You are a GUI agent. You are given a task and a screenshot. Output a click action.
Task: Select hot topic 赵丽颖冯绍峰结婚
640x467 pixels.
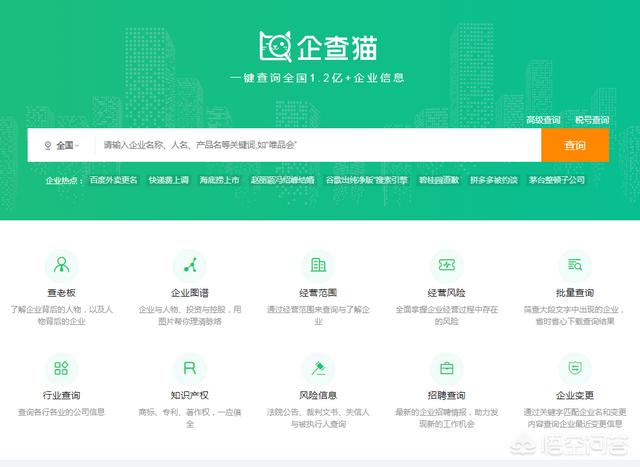tap(282, 180)
